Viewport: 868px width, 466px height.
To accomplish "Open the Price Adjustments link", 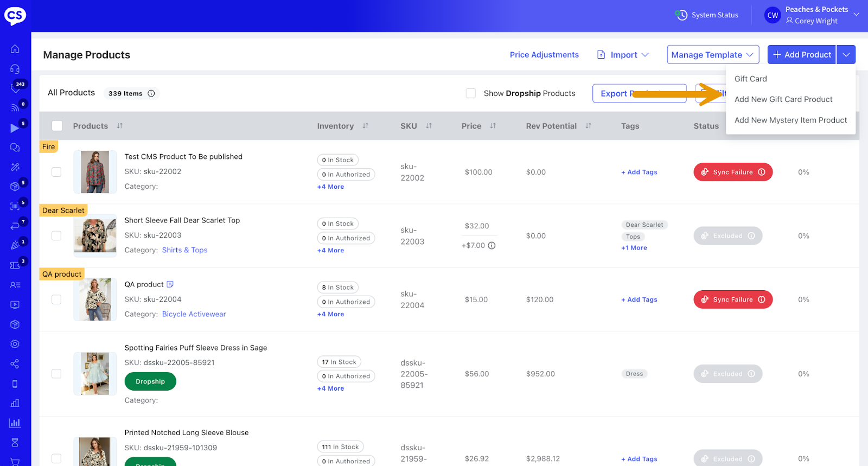I will pos(544,55).
